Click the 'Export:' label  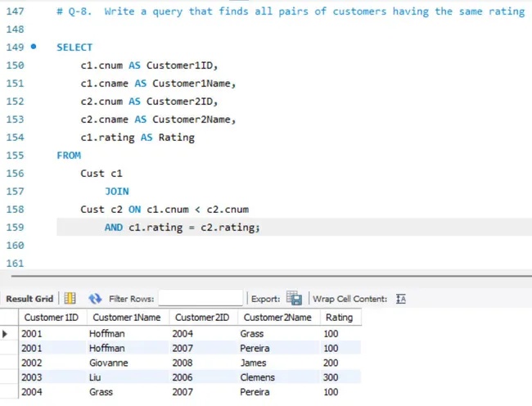click(x=266, y=299)
